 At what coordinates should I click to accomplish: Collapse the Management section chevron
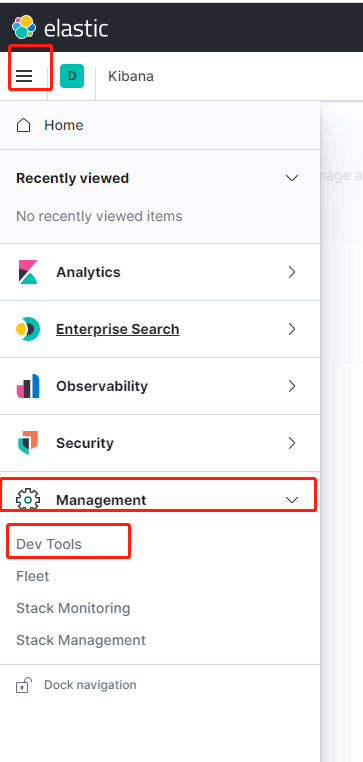point(292,500)
